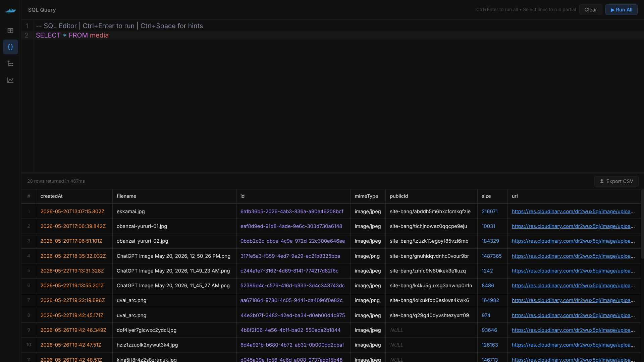Run all SQL statements
Screen dimensions: 644x362
pyautogui.click(x=621, y=10)
